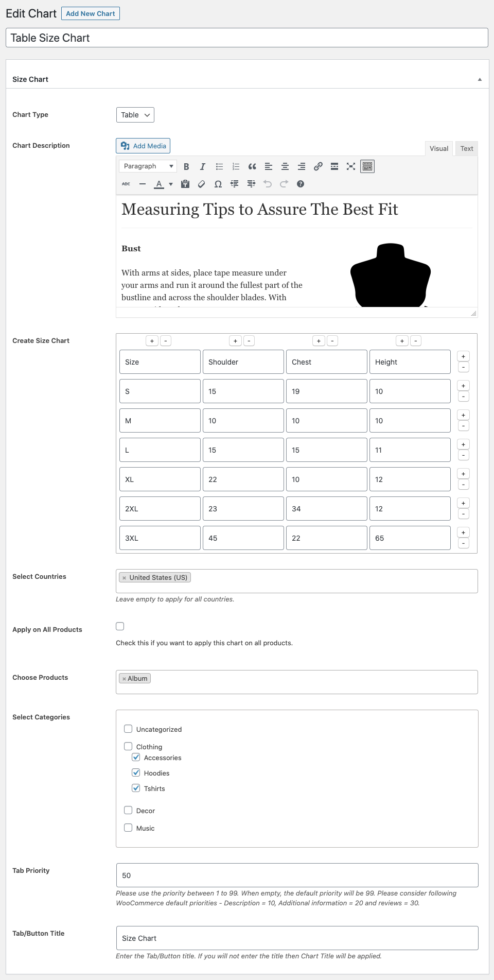Apply italic formatting in editor
Viewport: 494px width, 980px height.
coord(203,166)
